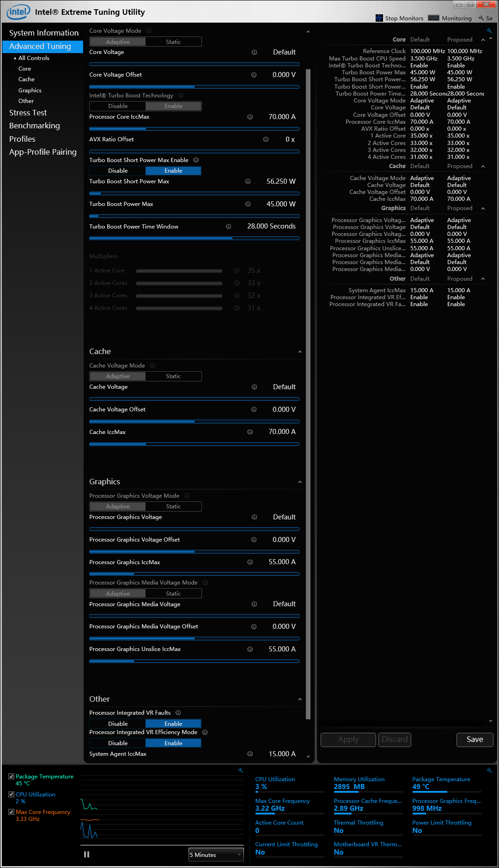Adjust the Processor Core IccMax slider
499x868 pixels.
[194, 129]
